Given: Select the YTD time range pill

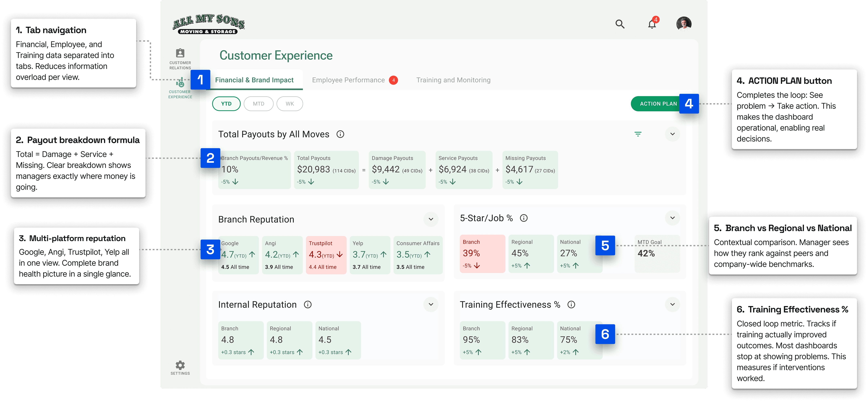Looking at the screenshot, I should [x=226, y=104].
